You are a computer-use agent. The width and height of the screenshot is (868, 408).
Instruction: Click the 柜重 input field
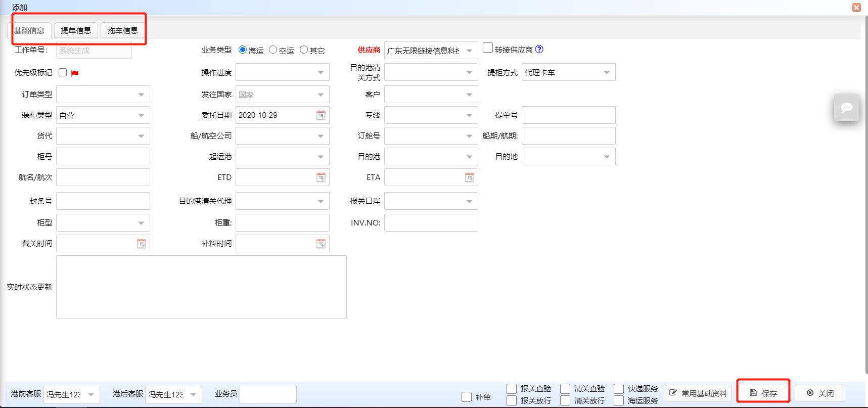(x=283, y=223)
